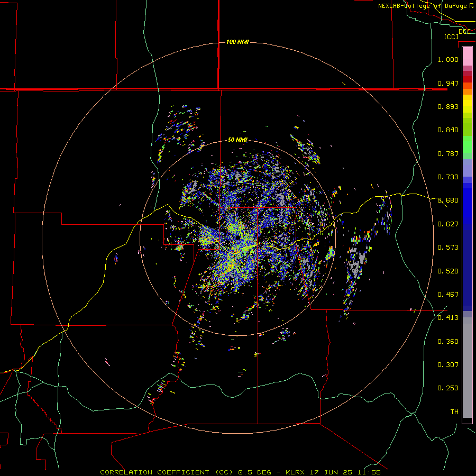Select the 50 NMI range ring label
The width and height of the screenshot is (476, 476).
237,140
